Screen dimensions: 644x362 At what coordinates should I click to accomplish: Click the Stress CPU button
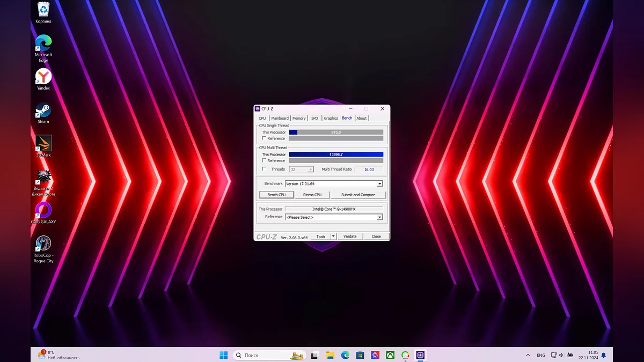click(312, 195)
